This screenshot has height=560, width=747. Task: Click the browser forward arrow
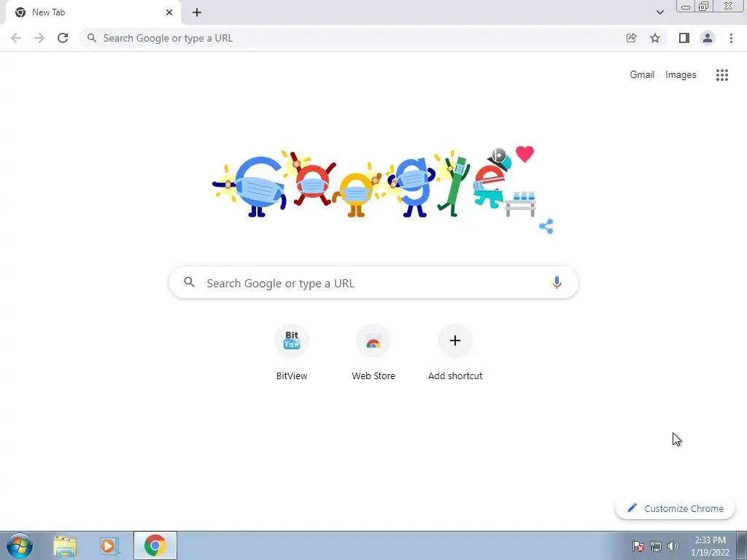tap(39, 38)
